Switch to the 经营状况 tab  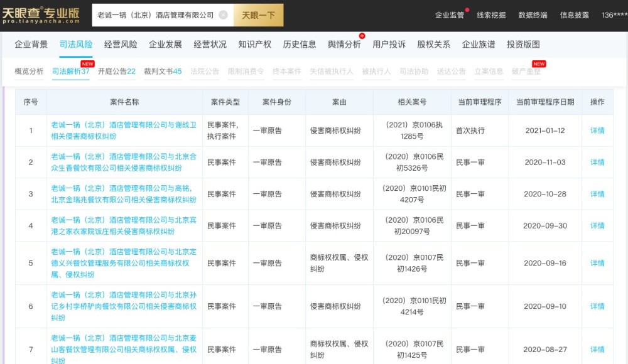[210, 45]
